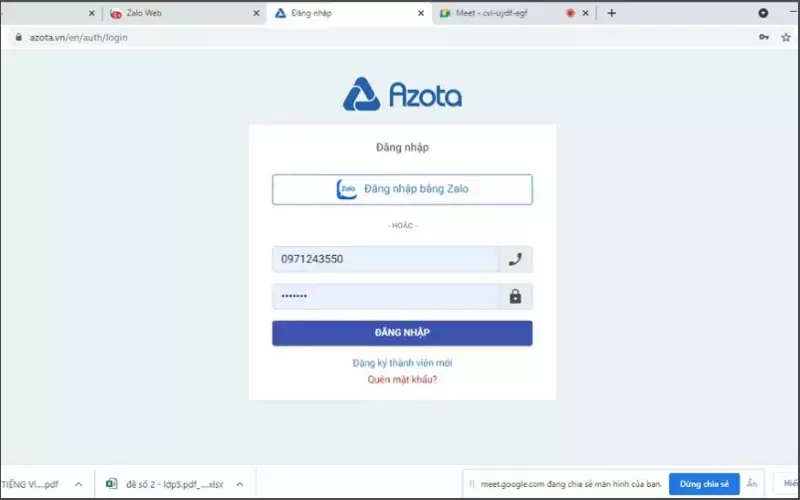Click the phone number input field

(385, 259)
